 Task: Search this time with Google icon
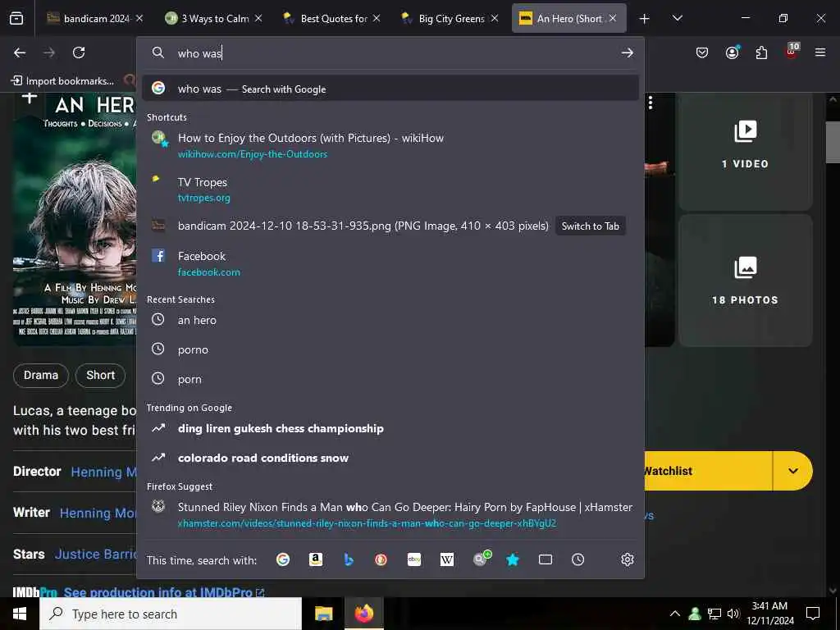pos(283,559)
